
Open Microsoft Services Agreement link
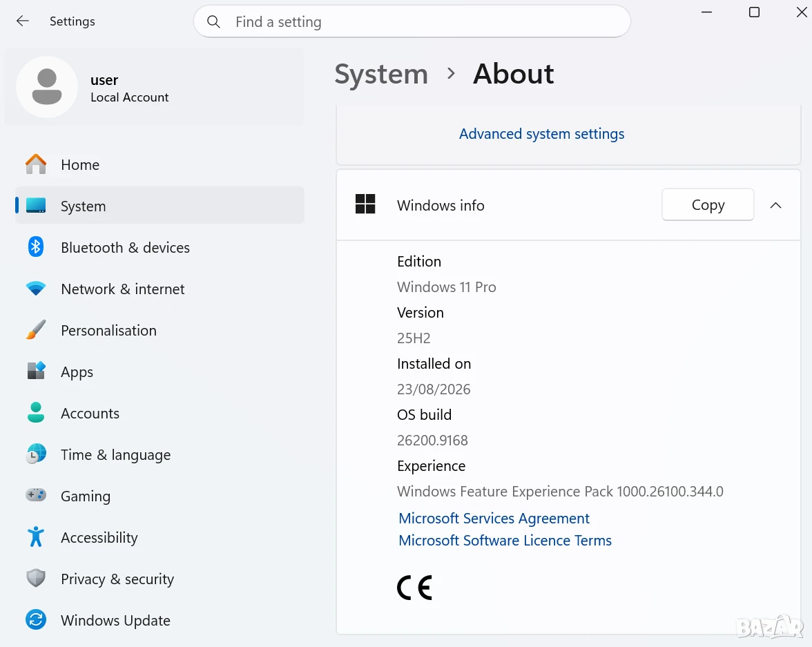[x=494, y=518]
